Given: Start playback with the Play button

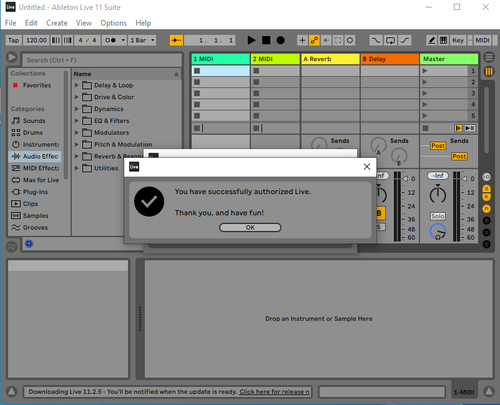Looking at the screenshot, I should 251,40.
